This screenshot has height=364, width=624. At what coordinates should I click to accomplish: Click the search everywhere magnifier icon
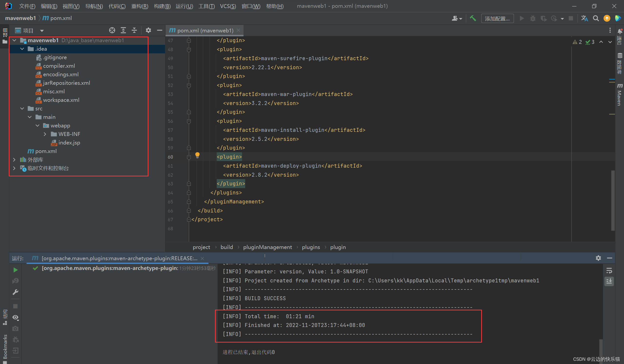point(596,18)
